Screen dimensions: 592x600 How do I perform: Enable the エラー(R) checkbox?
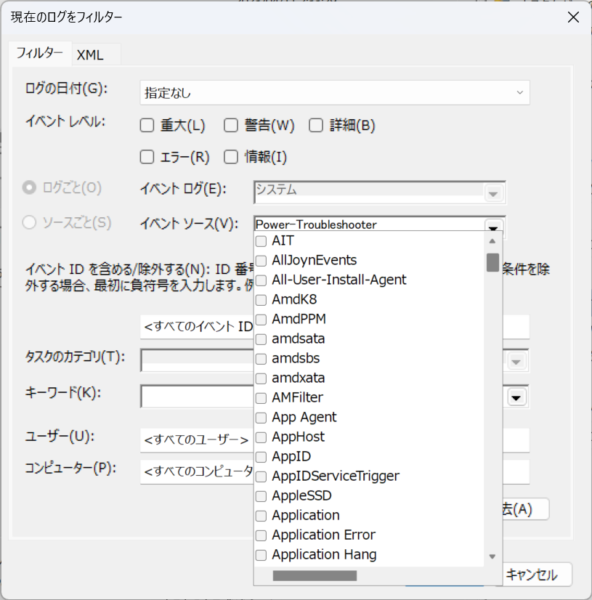pos(147,157)
